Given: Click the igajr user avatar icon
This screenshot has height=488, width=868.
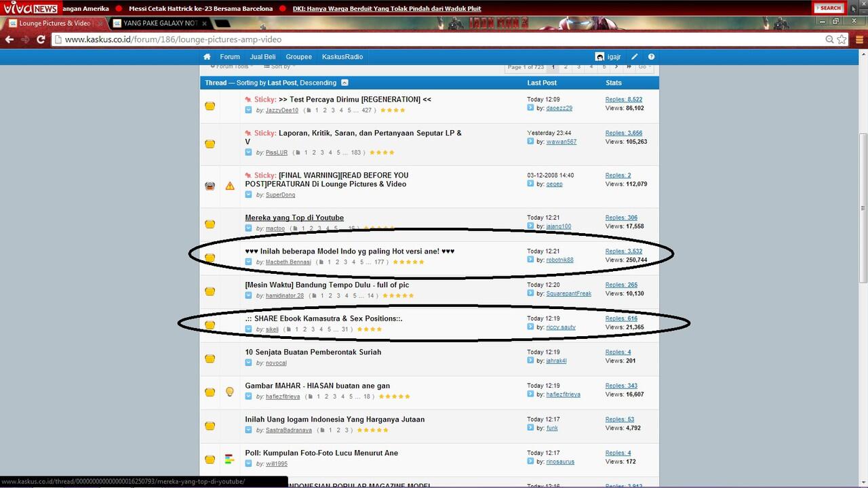Looking at the screenshot, I should point(599,57).
